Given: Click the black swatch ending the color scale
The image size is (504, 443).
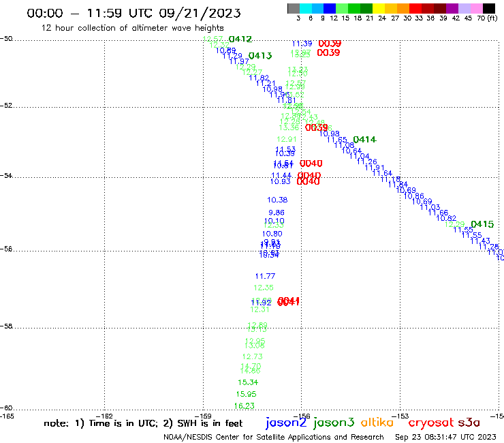Looking at the screenshot, I should (x=489, y=8).
